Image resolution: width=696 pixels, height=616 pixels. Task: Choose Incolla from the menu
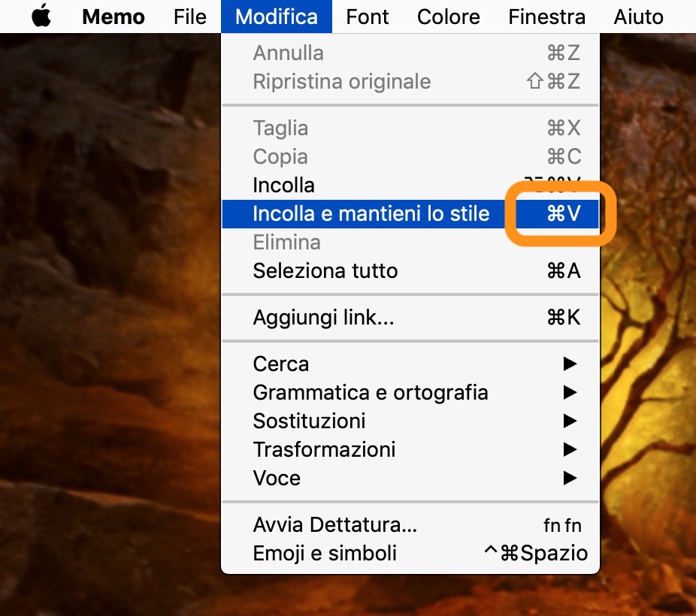pos(284,186)
